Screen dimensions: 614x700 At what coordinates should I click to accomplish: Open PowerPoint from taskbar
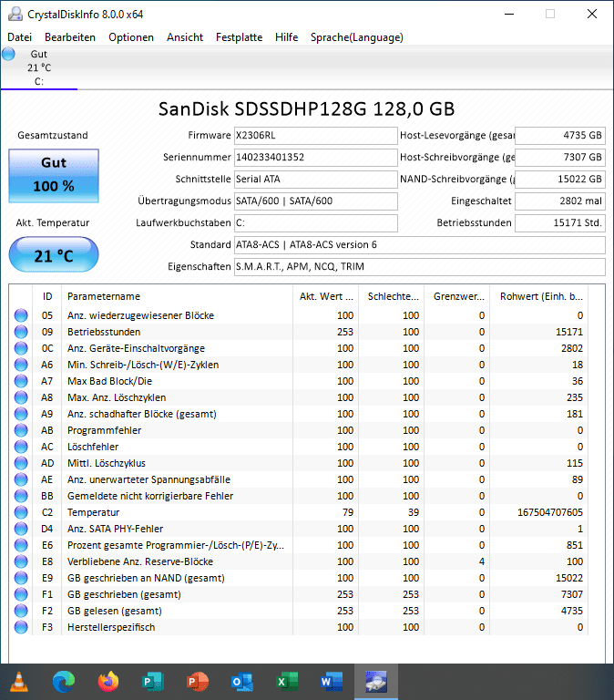(198, 682)
